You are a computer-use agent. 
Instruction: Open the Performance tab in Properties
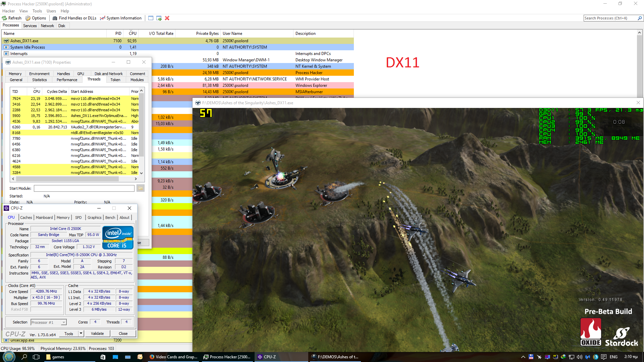pos(67,80)
